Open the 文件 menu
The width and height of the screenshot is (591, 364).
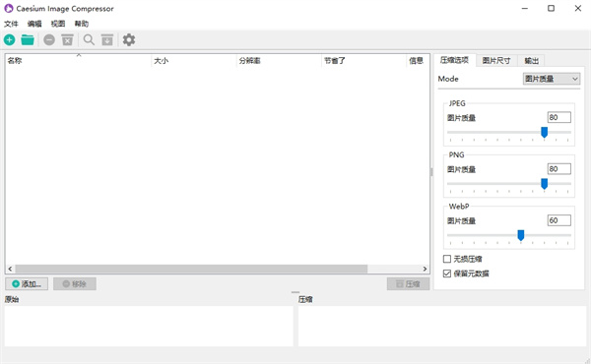[11, 24]
